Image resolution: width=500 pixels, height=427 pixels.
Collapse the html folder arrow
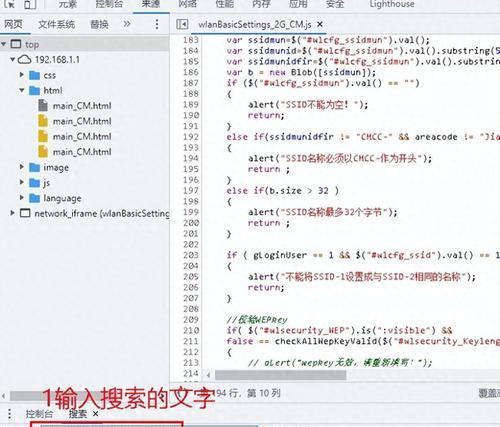coord(22,90)
